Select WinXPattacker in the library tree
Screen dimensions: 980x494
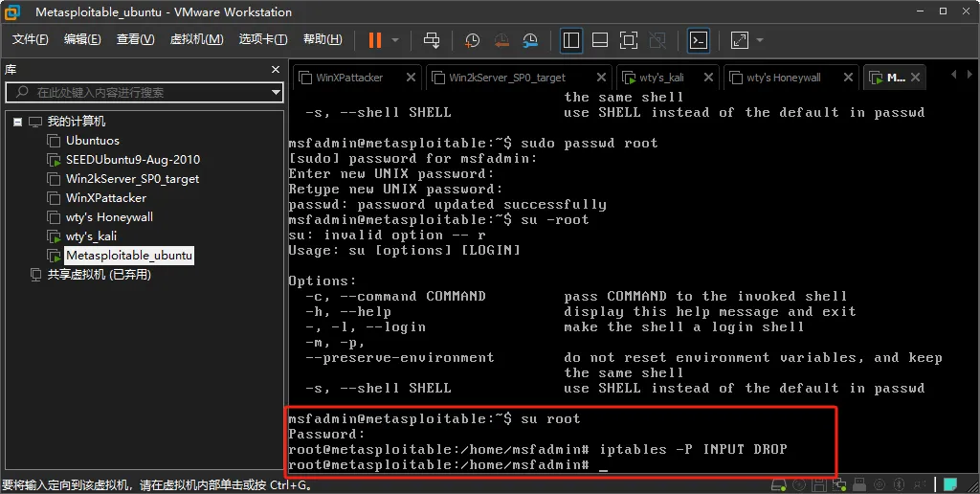click(x=106, y=198)
